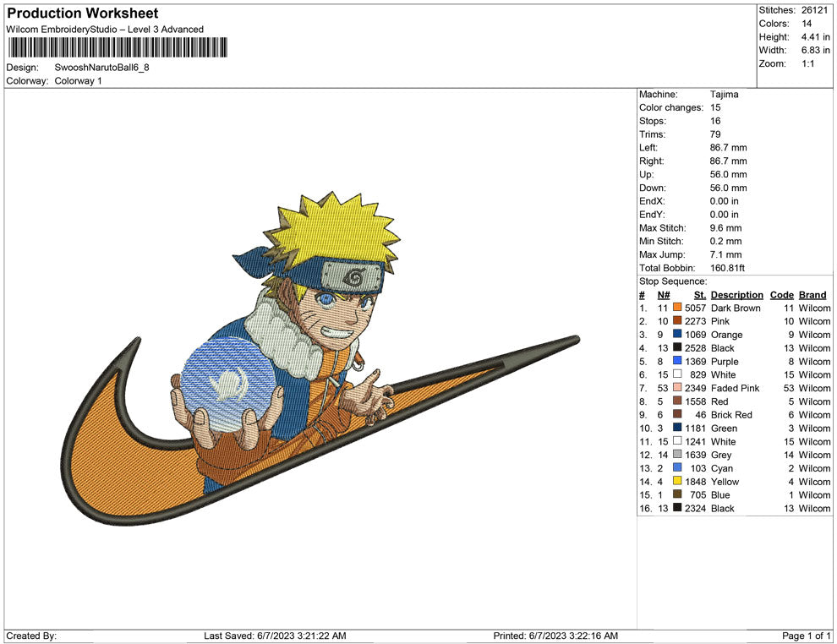Select the trims value '79'
This screenshot has height=644, width=837.
[x=715, y=134]
